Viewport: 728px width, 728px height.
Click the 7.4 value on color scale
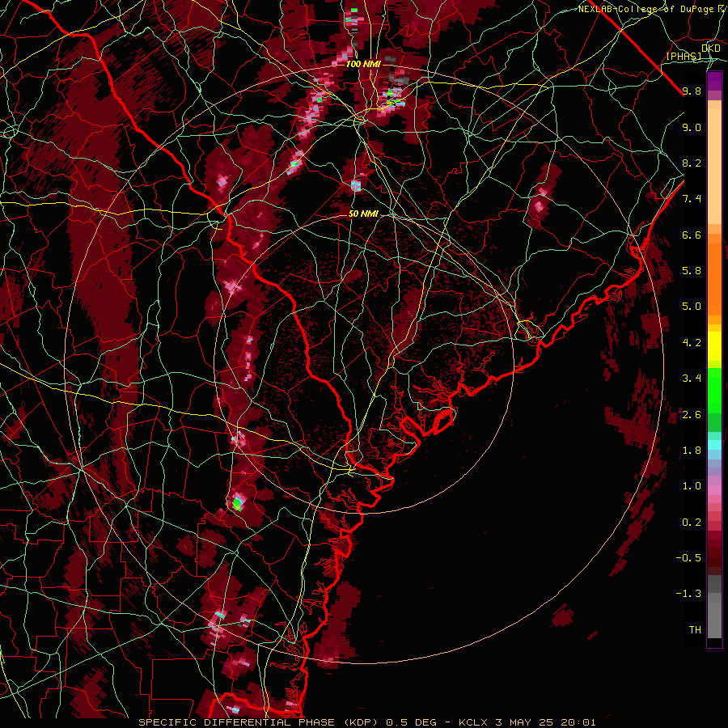click(x=692, y=199)
